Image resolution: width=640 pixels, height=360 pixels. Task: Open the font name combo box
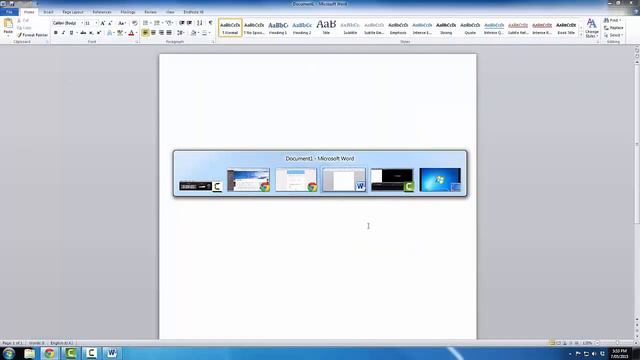68,23
